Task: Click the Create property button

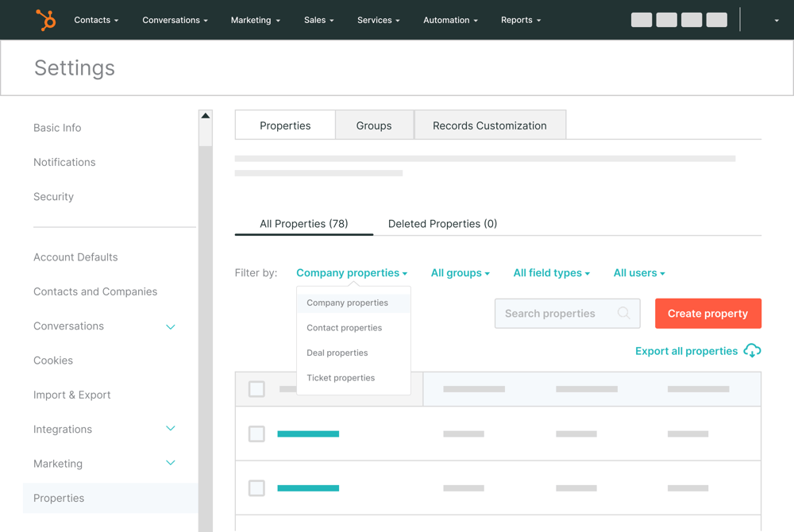Action: point(707,313)
